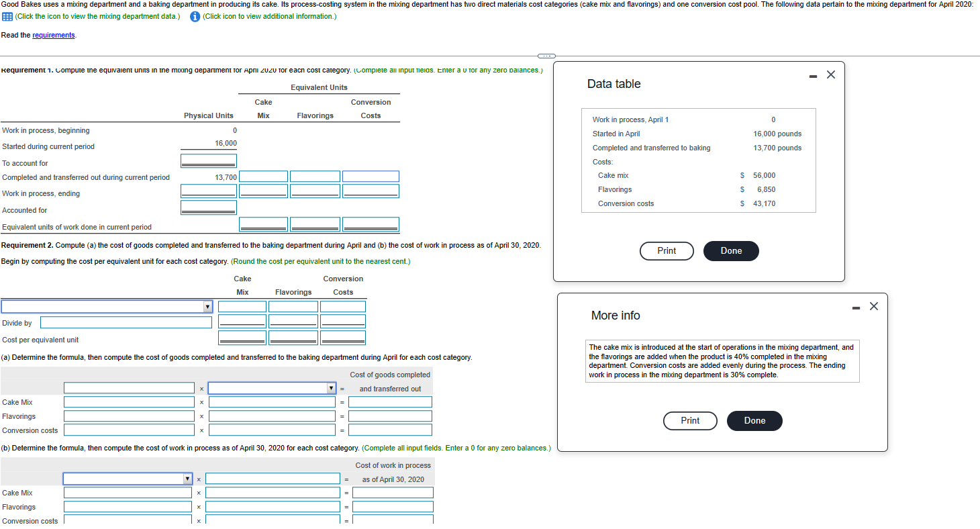Viewport: 980px width, 529px height.
Task: Minimize the More info window
Action: tap(856, 306)
